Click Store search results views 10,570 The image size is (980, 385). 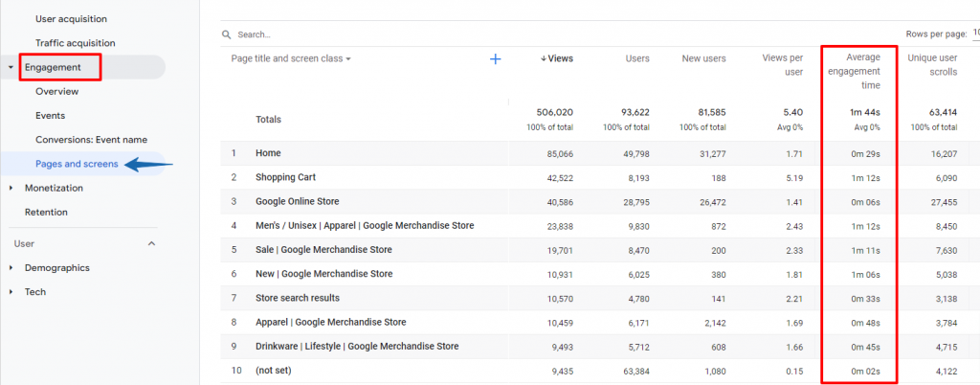tap(558, 298)
